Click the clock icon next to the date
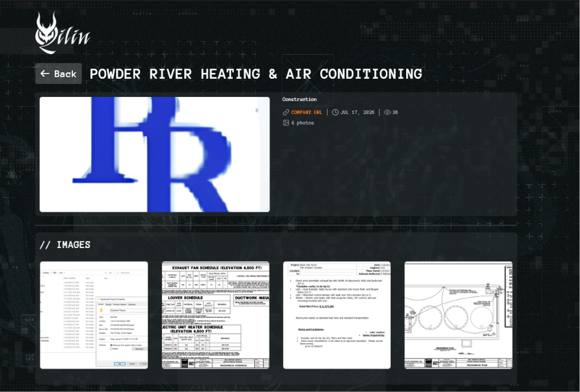Viewport: 580px width, 392px height. [x=335, y=112]
